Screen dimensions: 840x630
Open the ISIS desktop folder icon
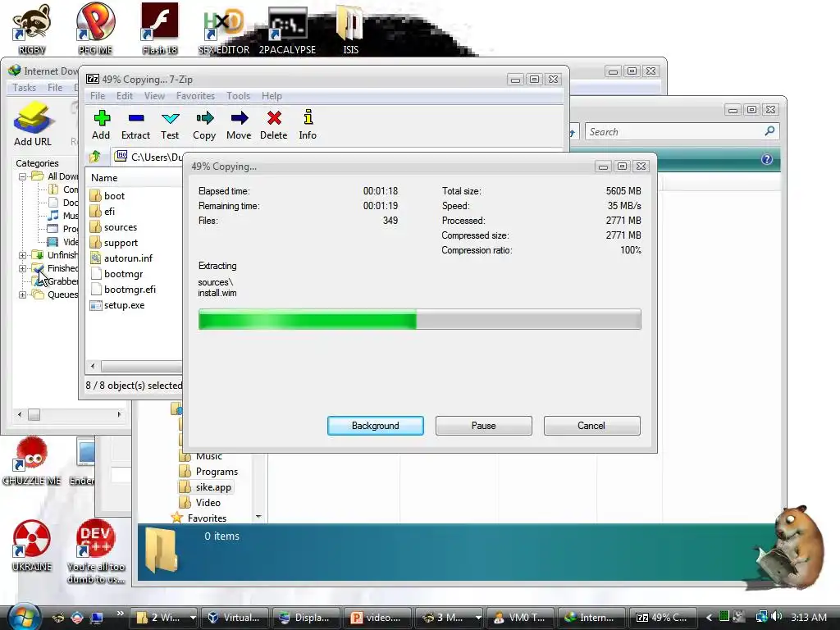[x=350, y=29]
